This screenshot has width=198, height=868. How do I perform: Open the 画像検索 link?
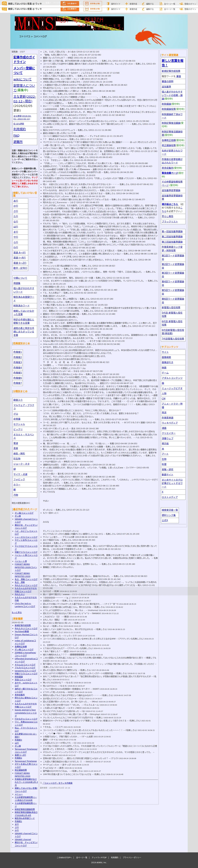tap(166, 357)
